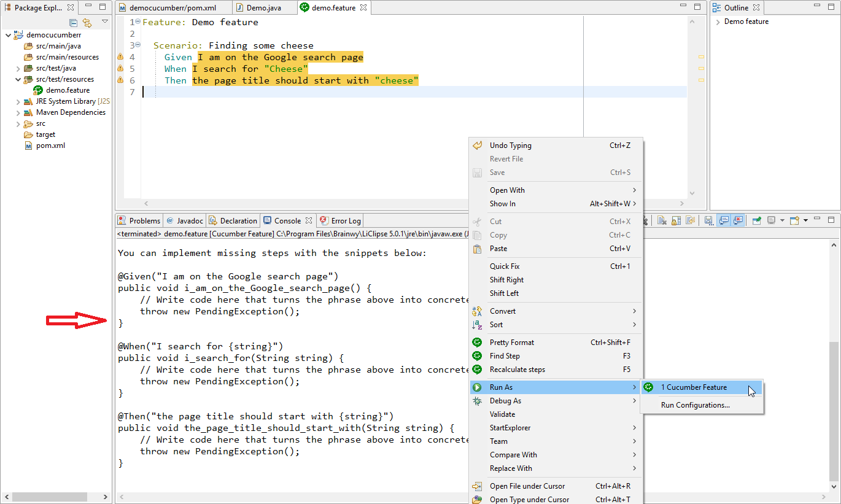Image resolution: width=841 pixels, height=504 pixels.
Task: Open a new console via Open Console icon
Action: coord(794,220)
